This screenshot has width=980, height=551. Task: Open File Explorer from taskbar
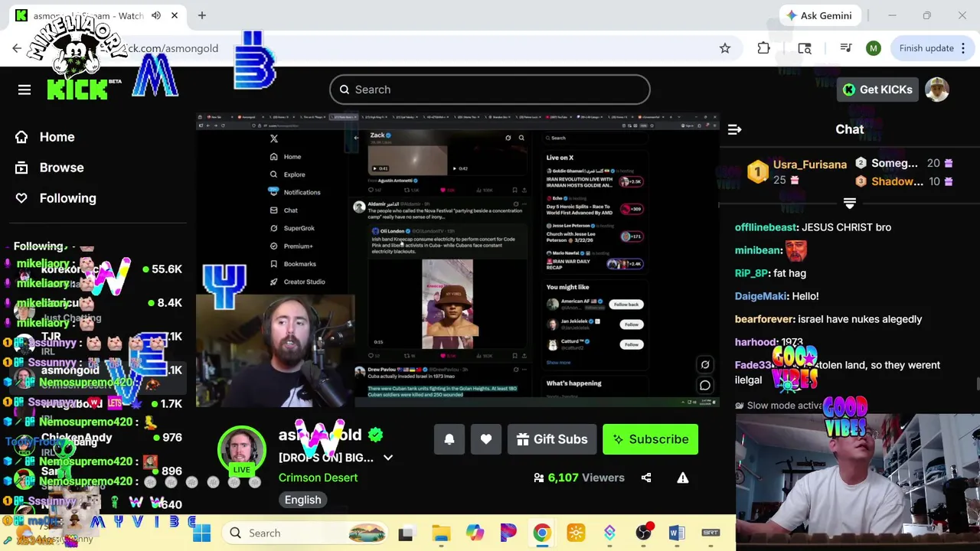pyautogui.click(x=442, y=533)
